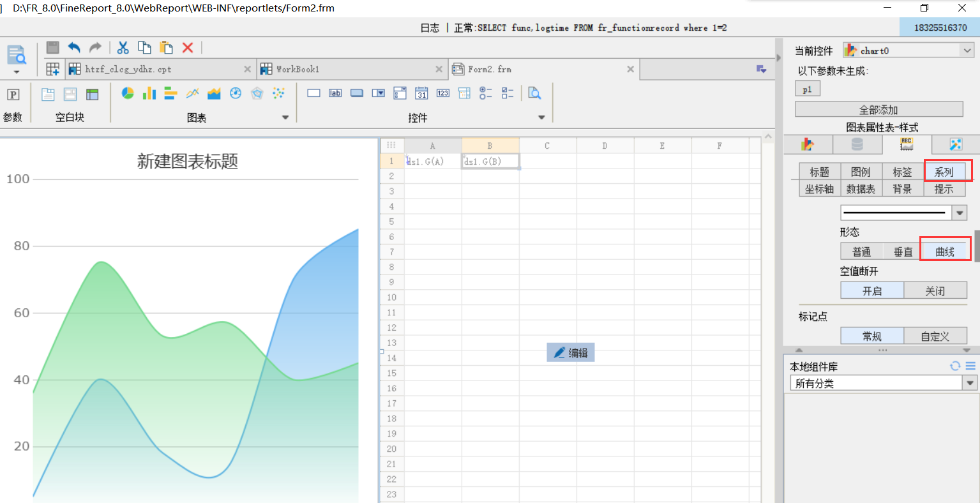The width and height of the screenshot is (980, 503).
Task: Open the line style dropdown
Action: (960, 213)
